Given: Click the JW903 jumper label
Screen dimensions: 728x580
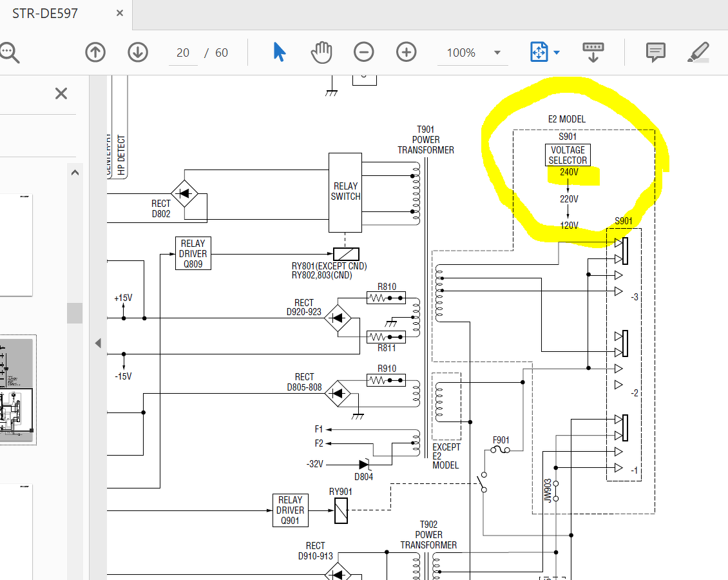Looking at the screenshot, I should click(x=548, y=491).
